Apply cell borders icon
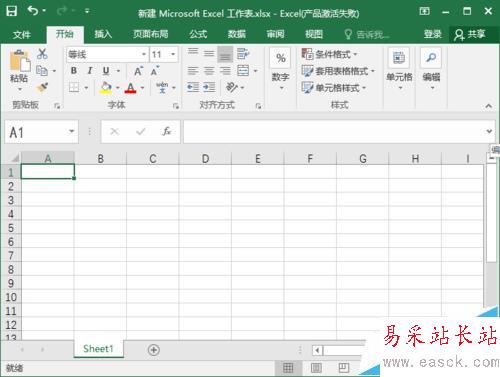Image resolution: width=500 pixels, height=377 pixels. [74, 87]
